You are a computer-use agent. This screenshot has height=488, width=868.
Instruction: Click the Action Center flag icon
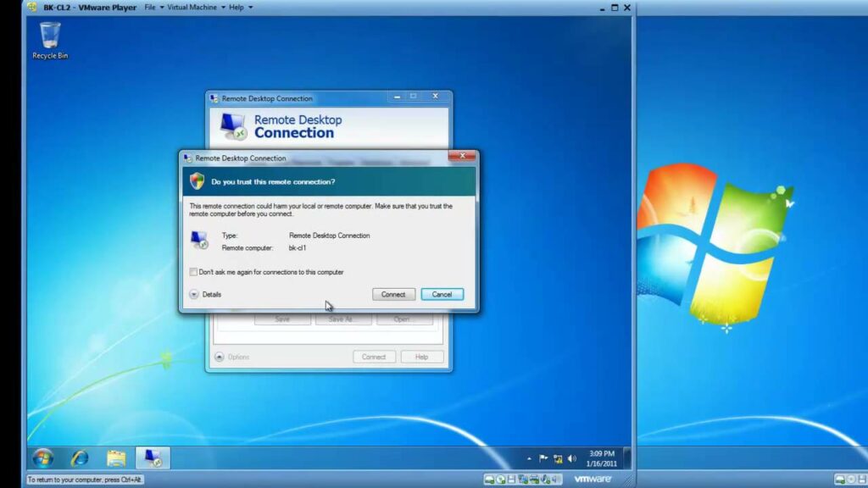tap(542, 458)
